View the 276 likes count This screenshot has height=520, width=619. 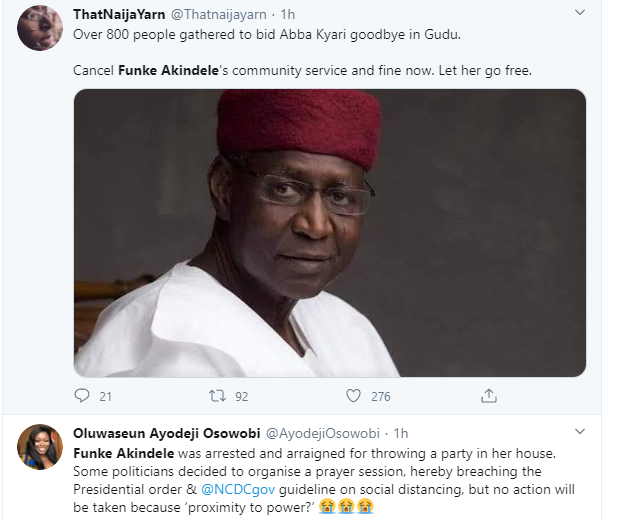[x=380, y=397]
